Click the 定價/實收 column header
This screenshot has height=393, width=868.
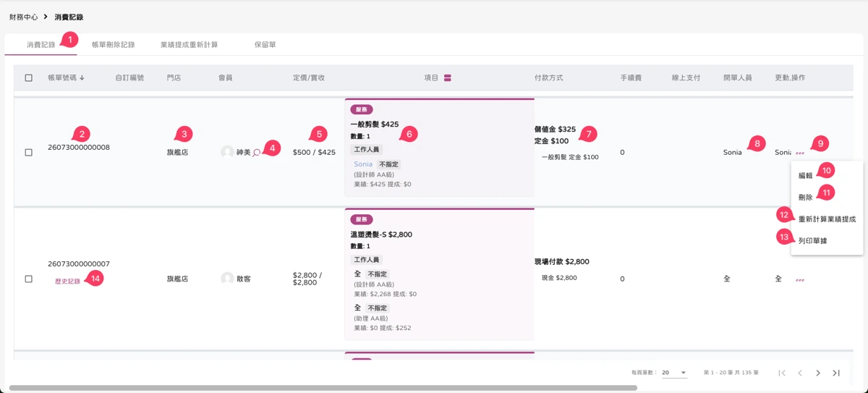[x=309, y=77]
